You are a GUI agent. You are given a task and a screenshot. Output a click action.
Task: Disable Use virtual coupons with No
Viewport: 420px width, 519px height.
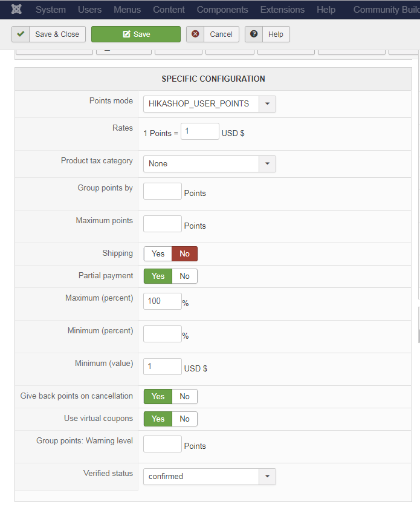pyautogui.click(x=184, y=419)
